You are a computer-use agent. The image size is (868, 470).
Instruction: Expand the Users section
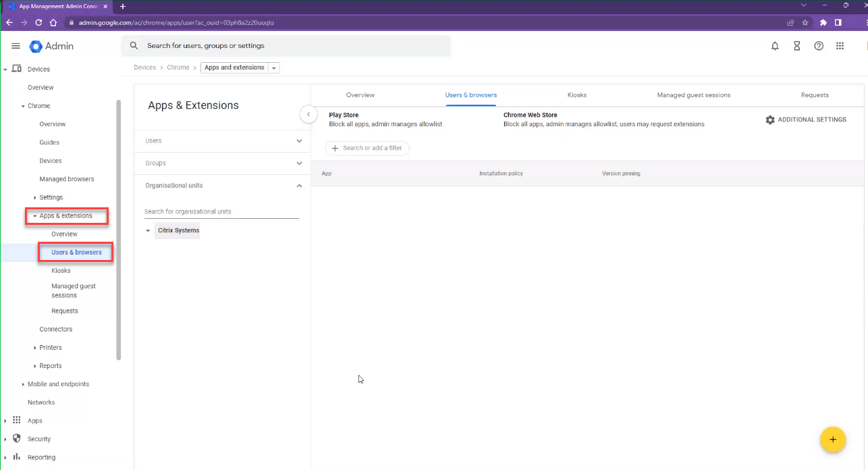click(299, 141)
